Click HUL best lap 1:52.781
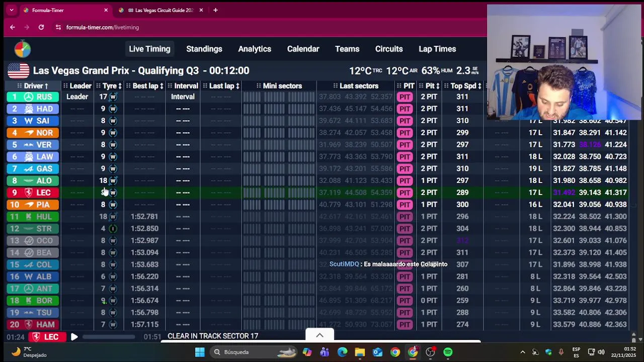The height and width of the screenshot is (362, 644). pyautogui.click(x=144, y=217)
